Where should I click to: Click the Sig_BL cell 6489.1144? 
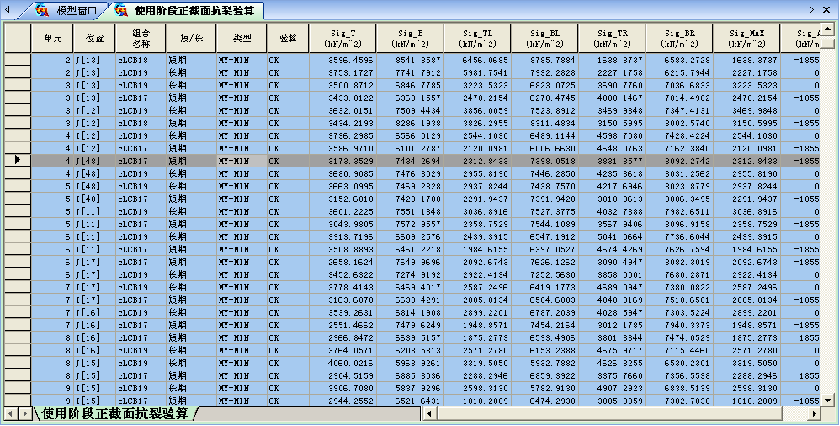[544, 136]
